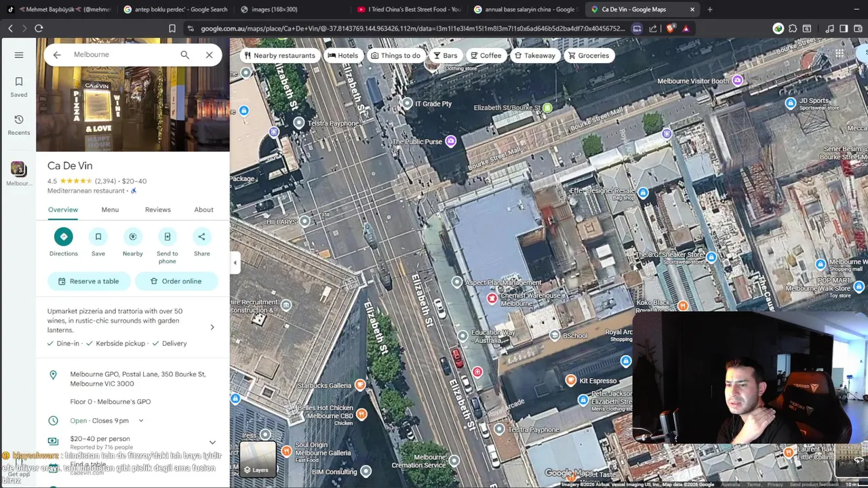Viewport: 868px width, 488px height.
Task: Toggle the Layers map view thumbnail
Action: [258, 459]
